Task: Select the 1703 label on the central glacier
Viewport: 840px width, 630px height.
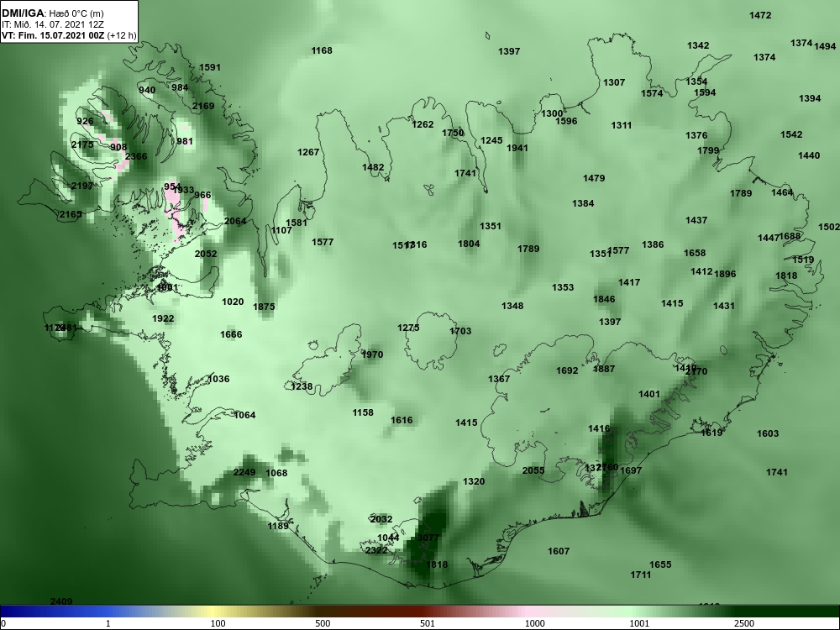Action: tap(460, 331)
